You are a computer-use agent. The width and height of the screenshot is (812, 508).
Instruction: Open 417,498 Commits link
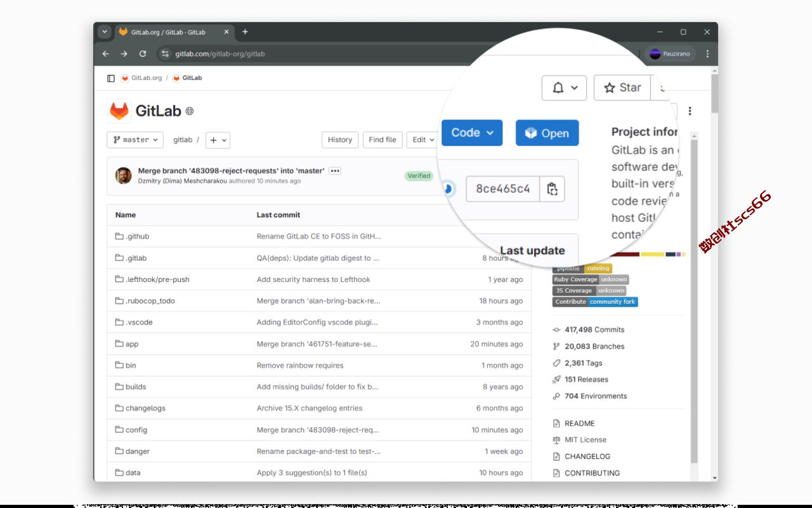594,330
